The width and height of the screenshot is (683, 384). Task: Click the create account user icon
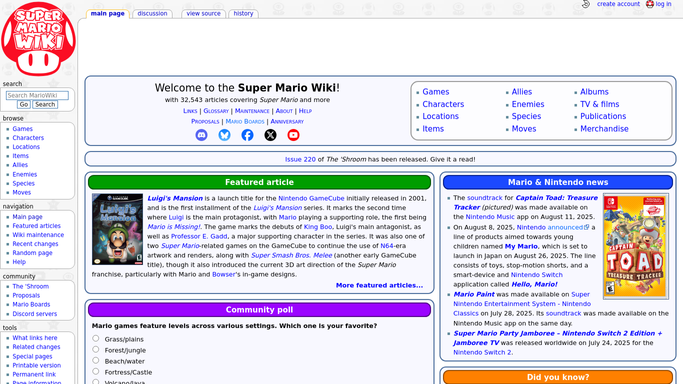coord(586,4)
